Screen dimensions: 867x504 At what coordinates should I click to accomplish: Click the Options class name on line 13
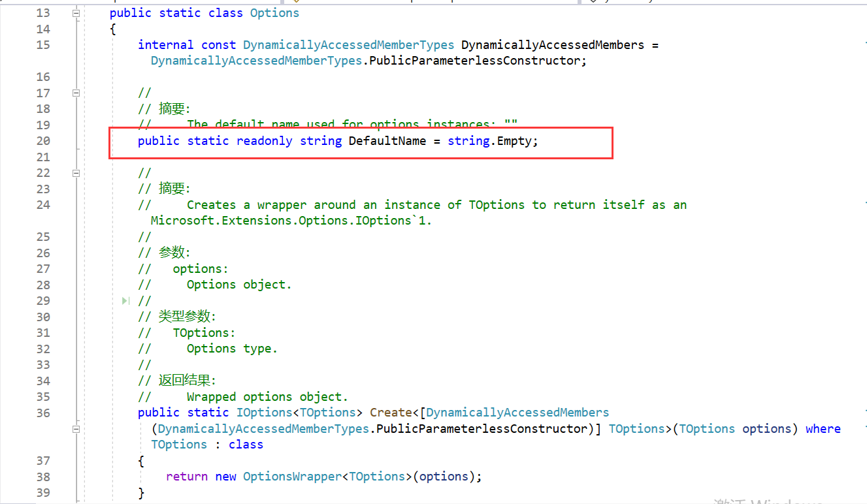(x=274, y=13)
